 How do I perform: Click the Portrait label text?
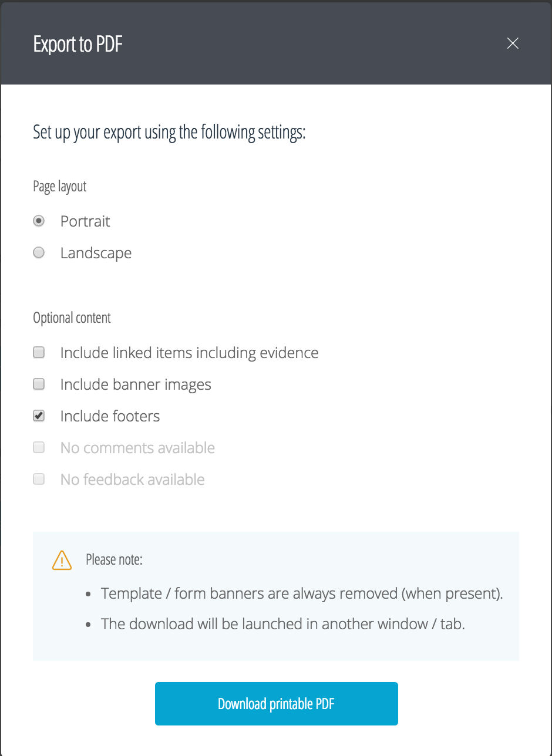point(85,221)
